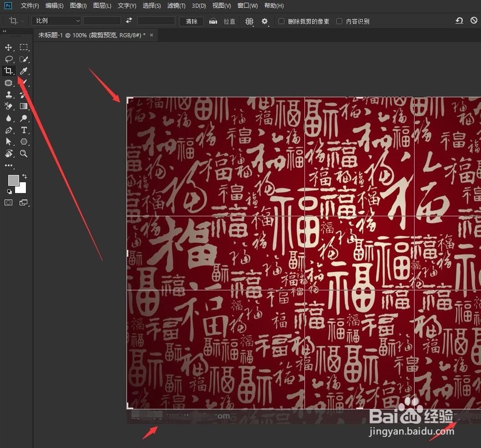Screen dimensions: 481x448
Task: Select the Pen tool
Action: [9, 130]
